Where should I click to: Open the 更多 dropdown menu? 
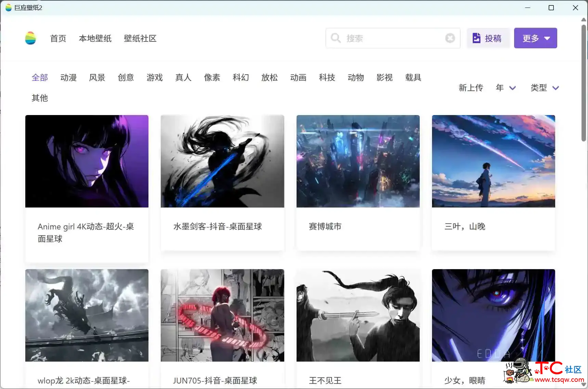click(x=535, y=38)
